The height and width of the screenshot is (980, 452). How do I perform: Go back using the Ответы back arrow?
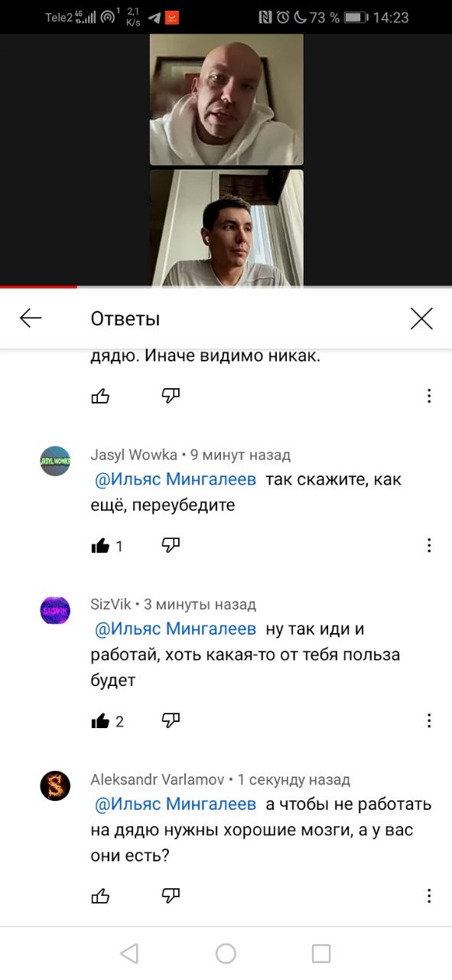click(x=31, y=318)
